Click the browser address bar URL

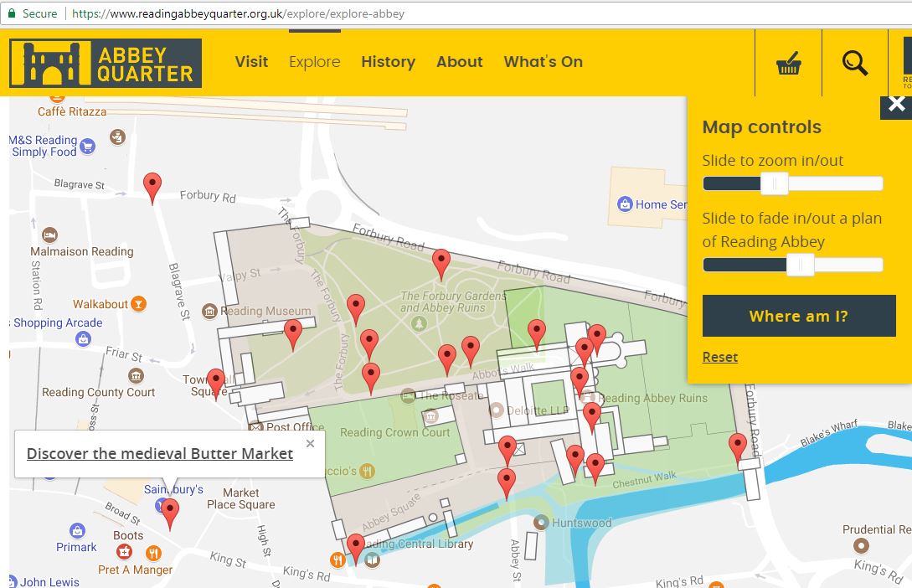pos(238,13)
